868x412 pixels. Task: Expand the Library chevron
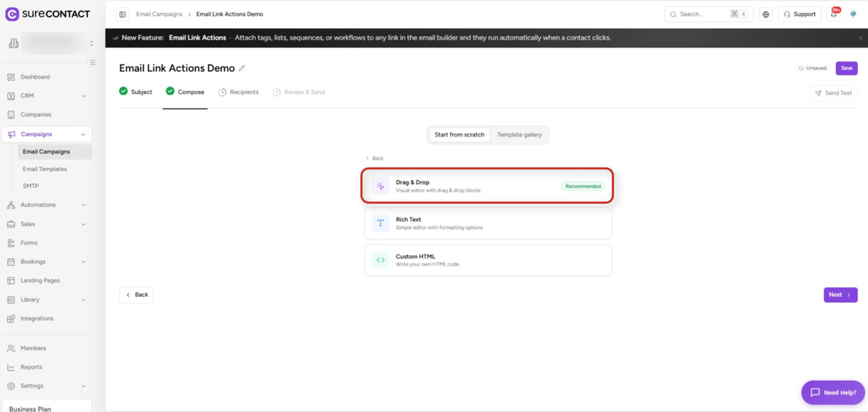click(x=83, y=300)
